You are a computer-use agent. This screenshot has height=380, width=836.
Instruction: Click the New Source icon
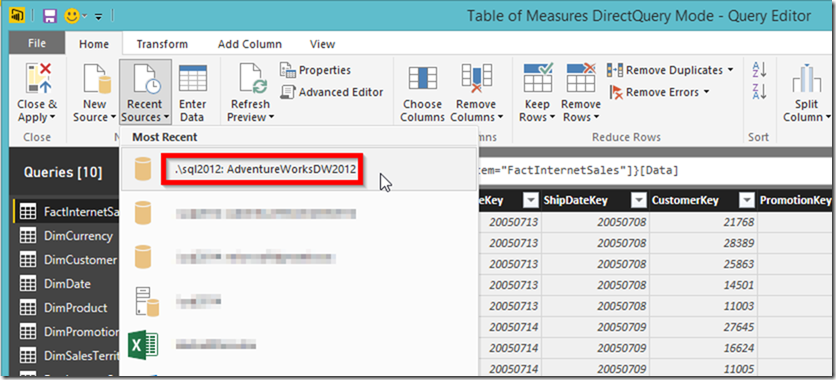point(97,78)
